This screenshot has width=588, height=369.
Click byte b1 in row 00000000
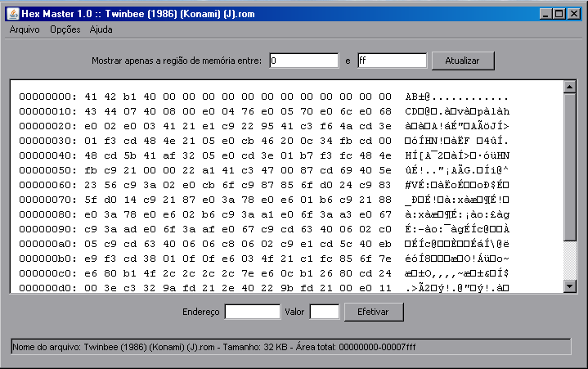(130, 97)
